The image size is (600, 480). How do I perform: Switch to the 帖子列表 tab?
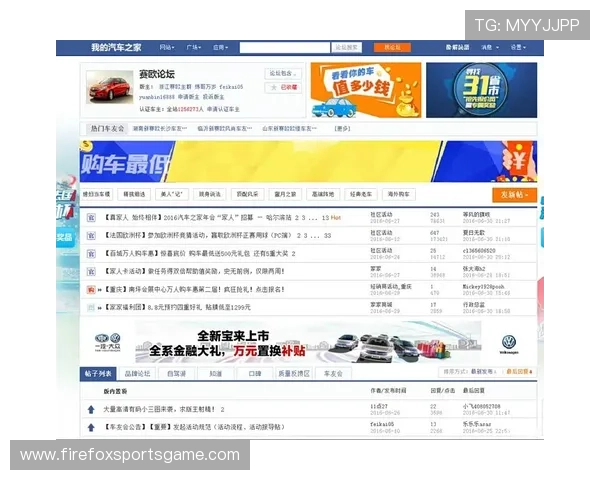click(x=98, y=374)
